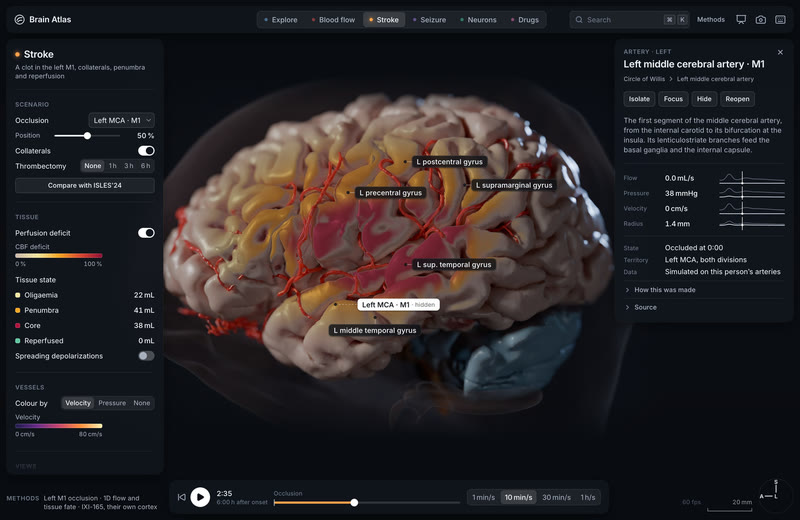
Task: Select the L sup. temporal gyrus label
Action: [x=454, y=265]
